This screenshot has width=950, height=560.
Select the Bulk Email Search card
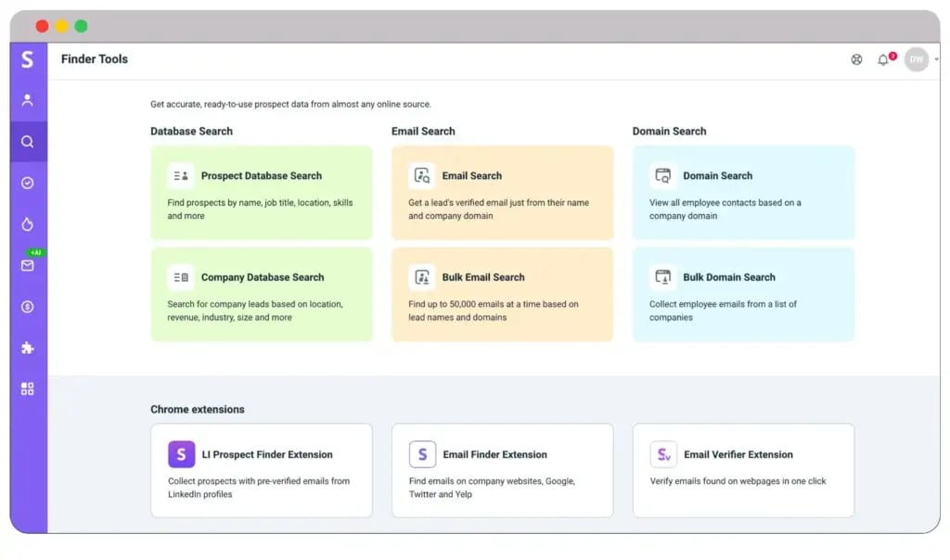click(x=502, y=294)
